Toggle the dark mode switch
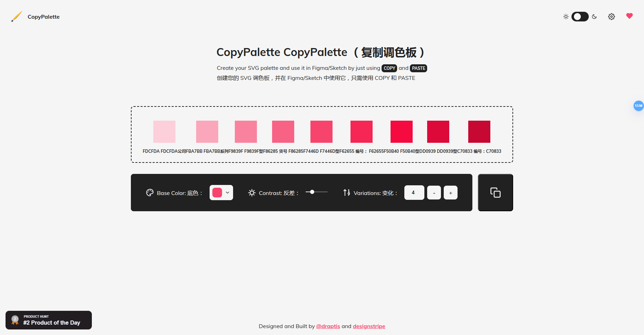Viewport: 644px width, 335px height. [580, 17]
